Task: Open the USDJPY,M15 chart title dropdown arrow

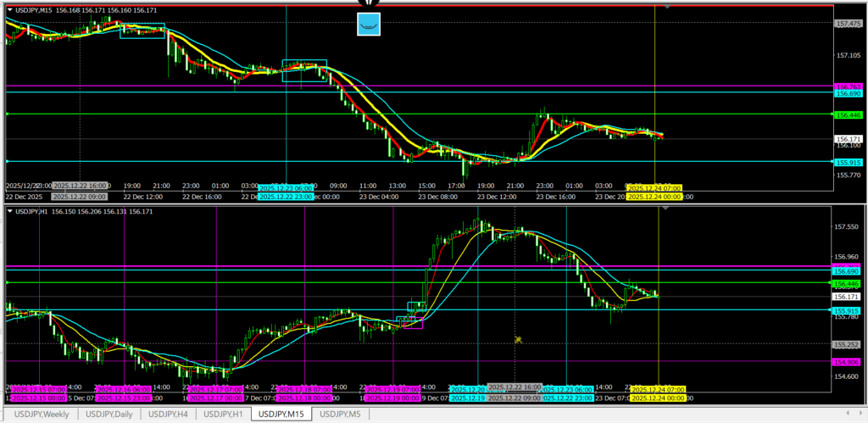Action: tap(9, 9)
